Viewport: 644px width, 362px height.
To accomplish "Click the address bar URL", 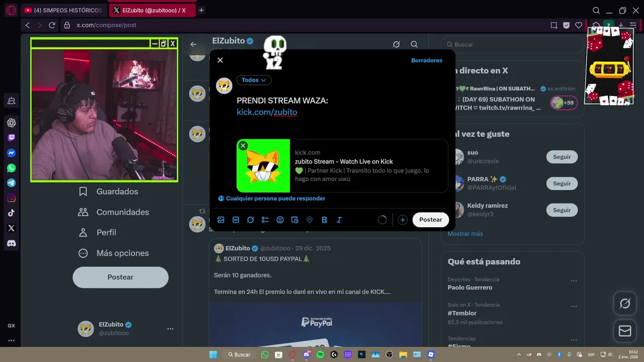I will click(107, 25).
